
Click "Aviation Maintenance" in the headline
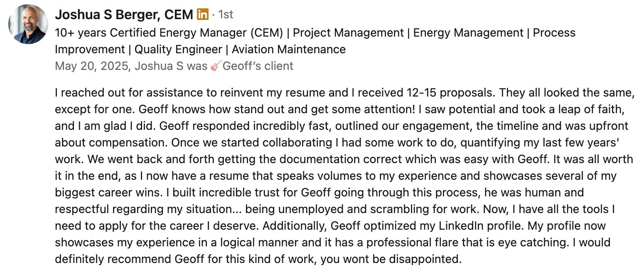(288, 50)
